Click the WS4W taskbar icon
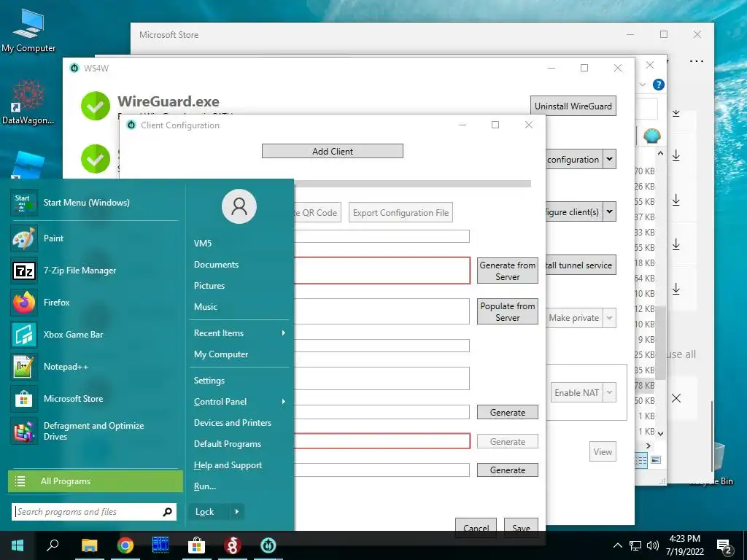 pyautogui.click(x=268, y=545)
